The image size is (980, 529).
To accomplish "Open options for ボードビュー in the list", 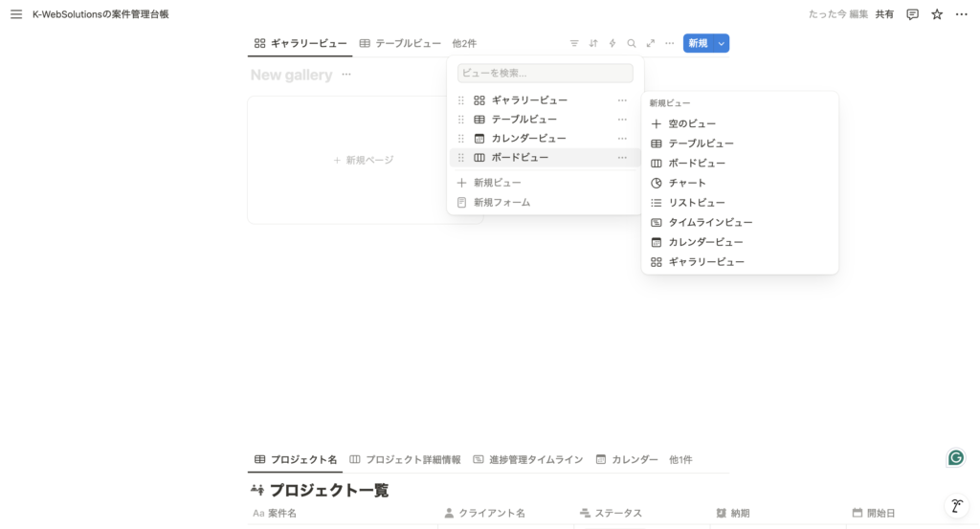I will tap(622, 158).
